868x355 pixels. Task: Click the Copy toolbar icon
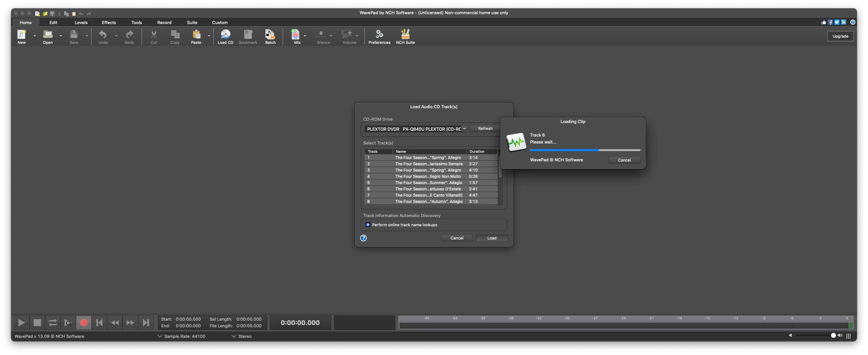point(175,37)
